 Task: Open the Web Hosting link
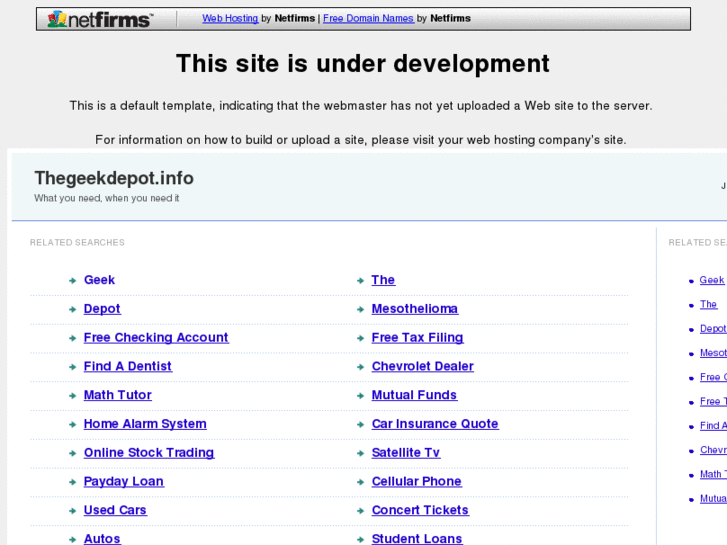(x=230, y=19)
